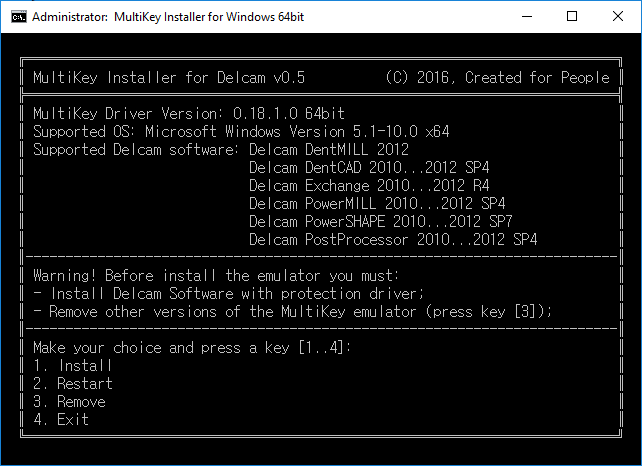Select the 'MultiKey Installer for Delcam v0.5' heading

point(169,77)
